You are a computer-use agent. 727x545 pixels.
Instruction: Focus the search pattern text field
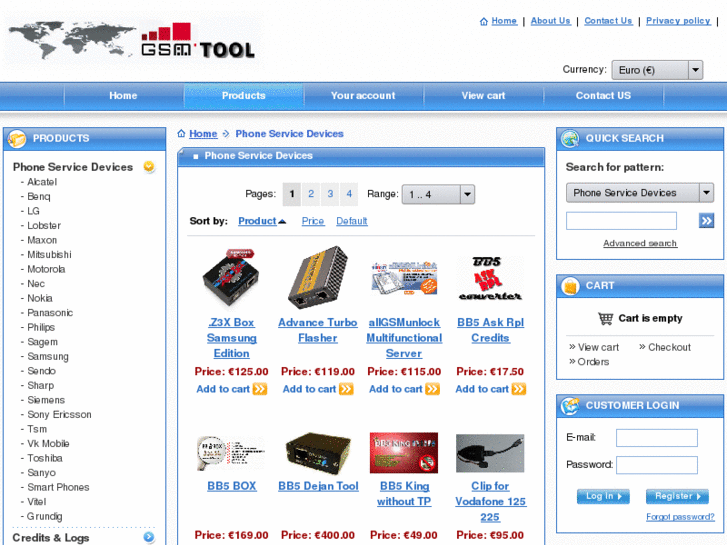tap(621, 221)
